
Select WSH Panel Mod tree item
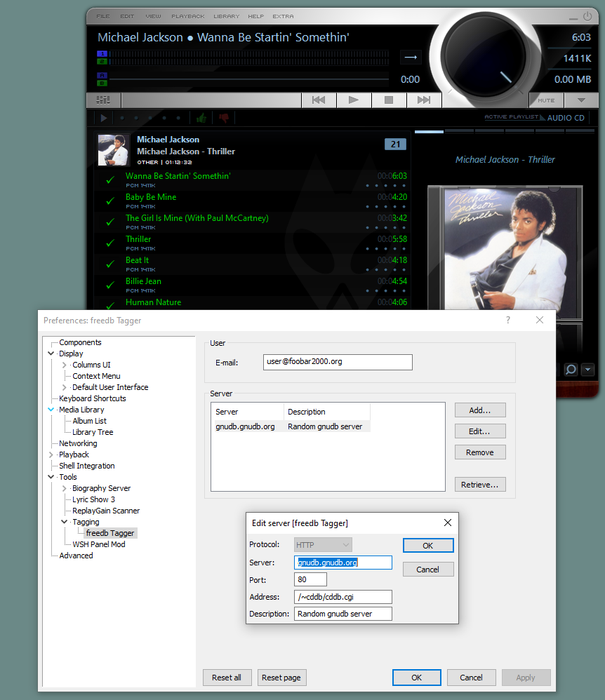point(99,544)
